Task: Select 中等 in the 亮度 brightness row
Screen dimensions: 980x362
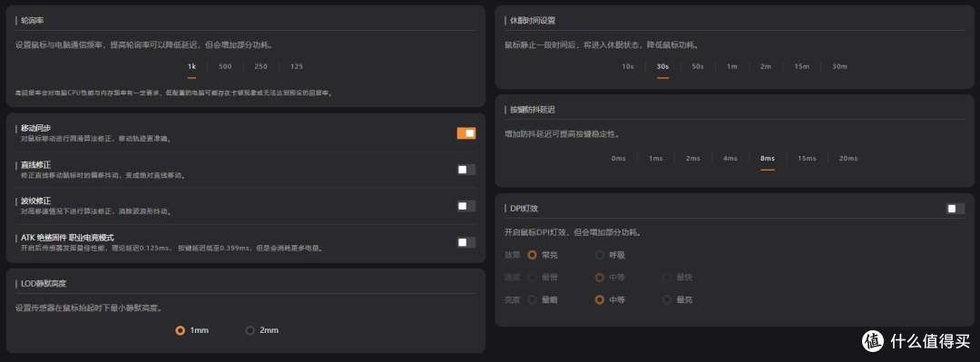Action: coord(610,299)
